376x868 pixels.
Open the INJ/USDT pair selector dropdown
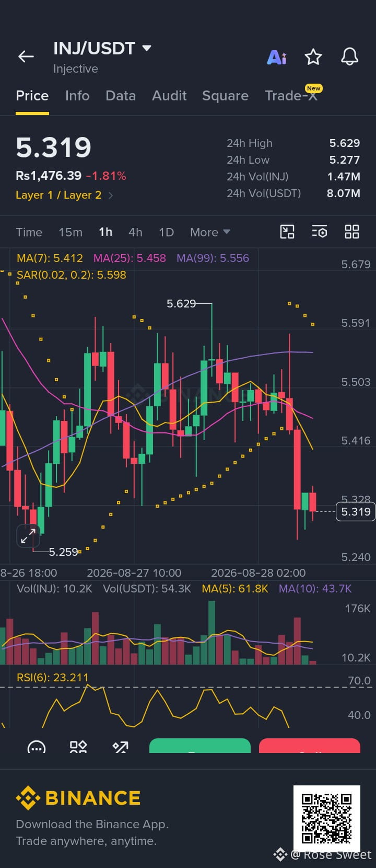tap(102, 48)
